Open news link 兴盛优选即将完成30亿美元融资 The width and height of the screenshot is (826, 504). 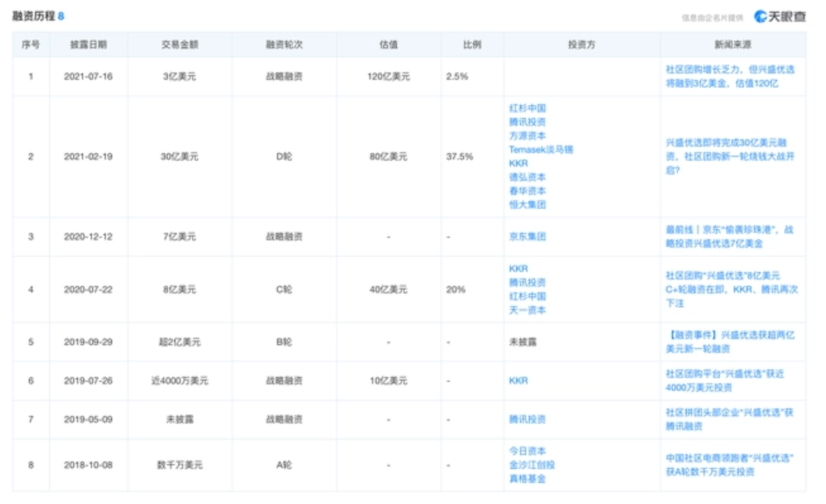pos(730,157)
